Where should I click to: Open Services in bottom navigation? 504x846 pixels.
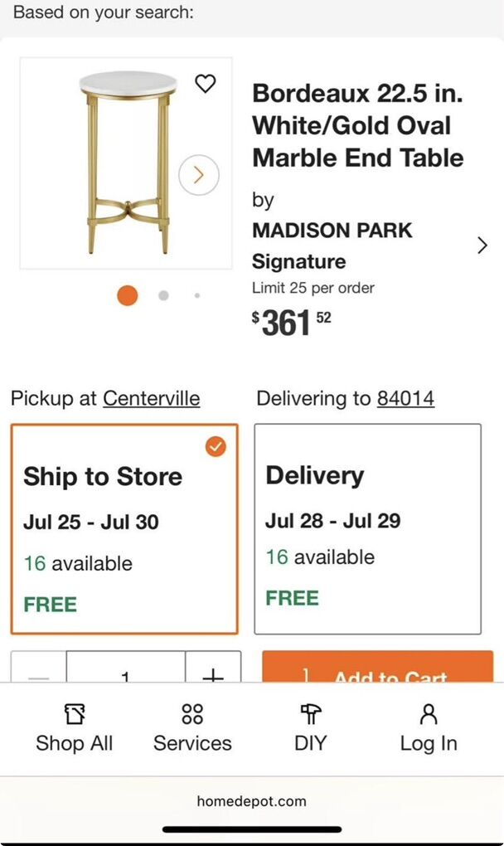pyautogui.click(x=192, y=727)
